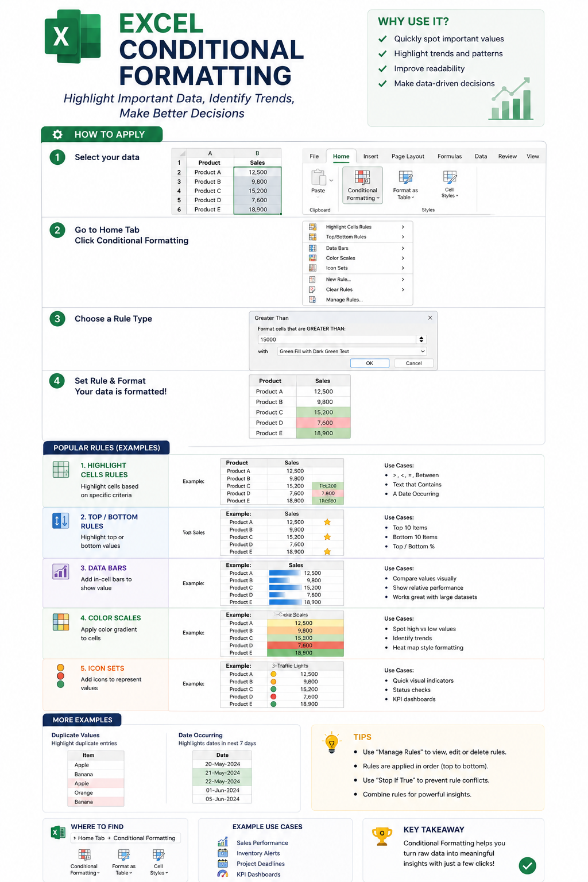Switch to the File tab

pos(314,156)
